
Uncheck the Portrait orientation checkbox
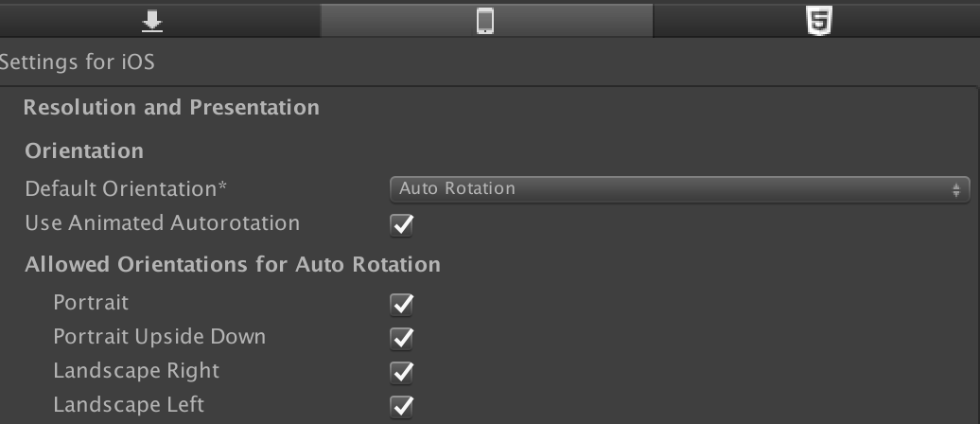click(401, 304)
